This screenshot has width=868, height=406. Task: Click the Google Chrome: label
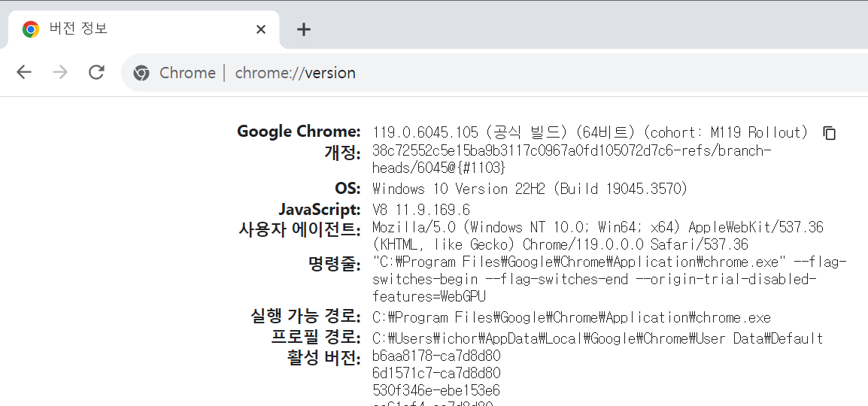299,132
